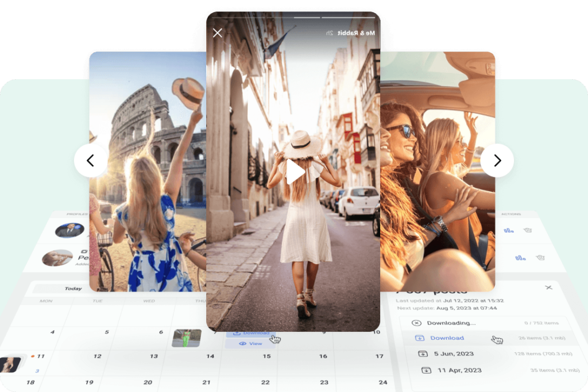The width and height of the screenshot is (588, 392).
Task: Select calendar day 13
Action: 154,356
